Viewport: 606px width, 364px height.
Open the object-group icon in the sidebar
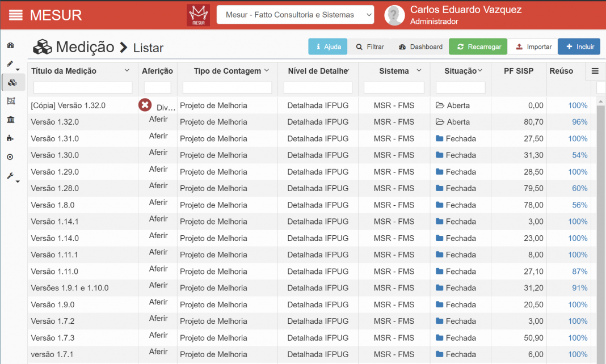11,101
